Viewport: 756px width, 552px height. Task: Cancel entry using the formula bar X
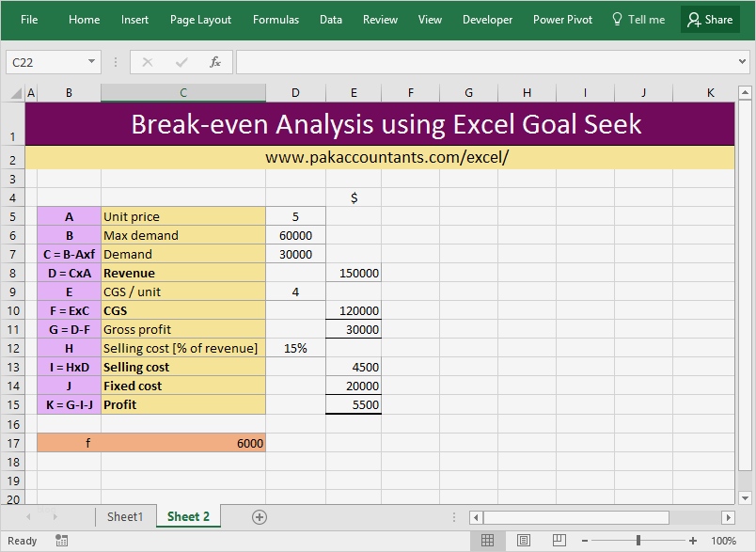pos(147,62)
